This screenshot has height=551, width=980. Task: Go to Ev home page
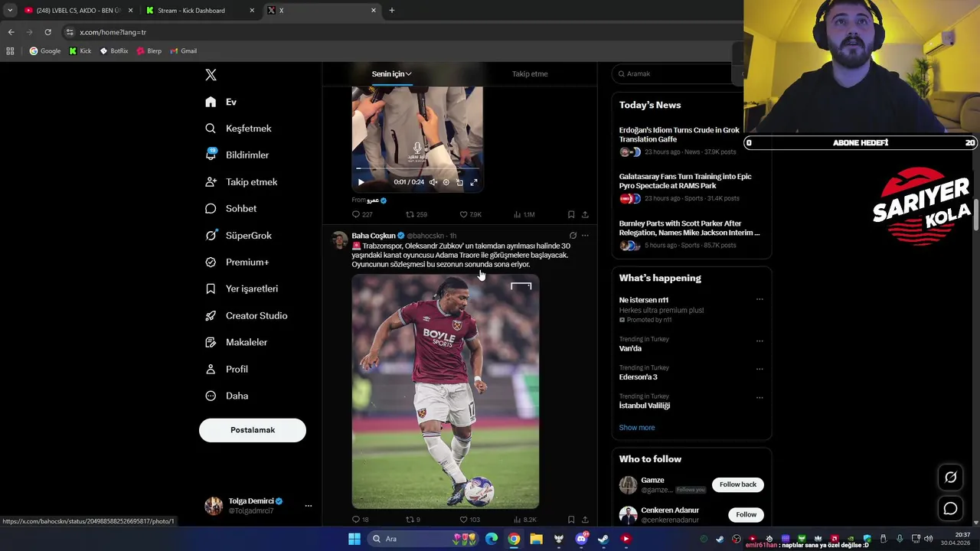221,102
